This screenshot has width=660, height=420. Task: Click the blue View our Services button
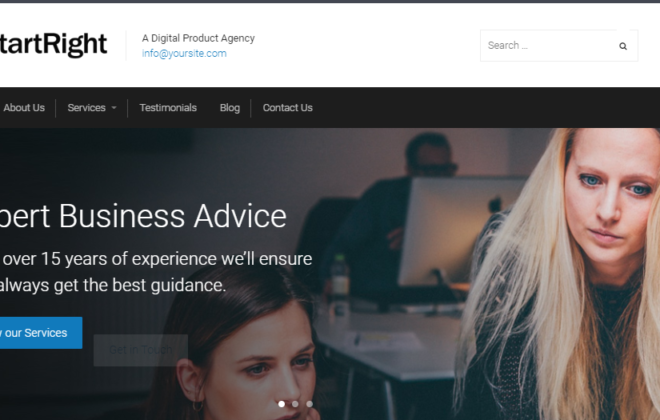tap(41, 333)
